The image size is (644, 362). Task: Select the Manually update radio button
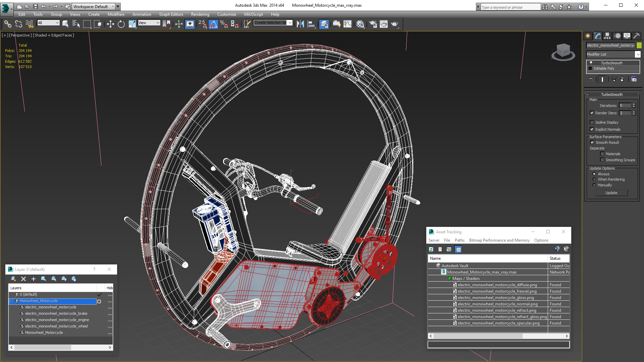[594, 185]
